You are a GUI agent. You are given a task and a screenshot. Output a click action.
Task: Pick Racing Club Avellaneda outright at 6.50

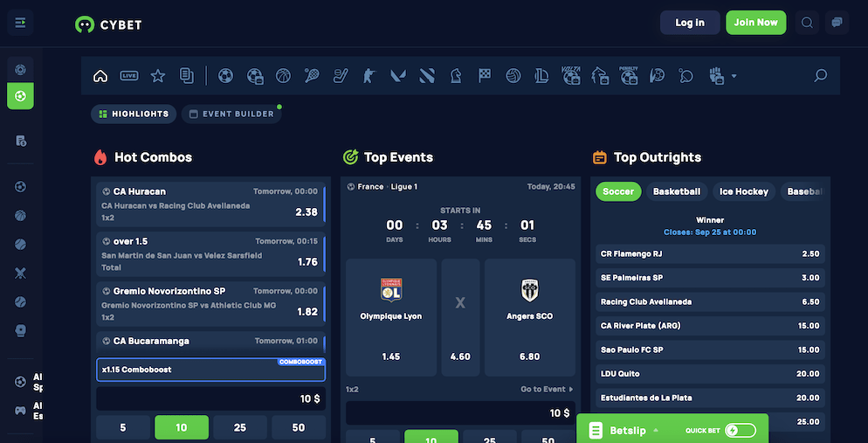coord(710,301)
